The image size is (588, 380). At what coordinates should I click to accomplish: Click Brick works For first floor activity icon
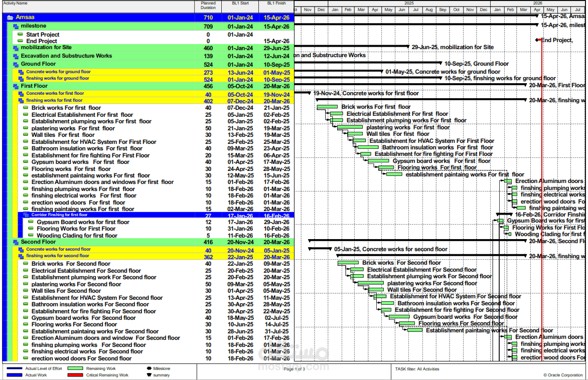coord(26,108)
